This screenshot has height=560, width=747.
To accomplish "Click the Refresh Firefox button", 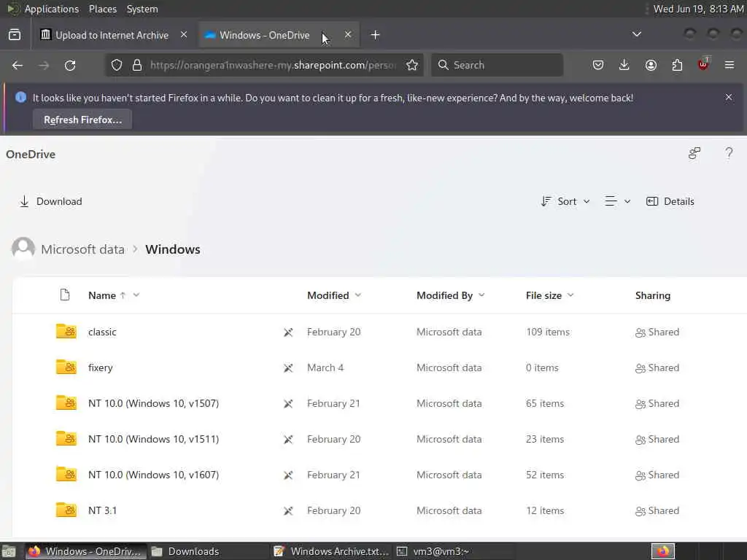I will coord(82,120).
